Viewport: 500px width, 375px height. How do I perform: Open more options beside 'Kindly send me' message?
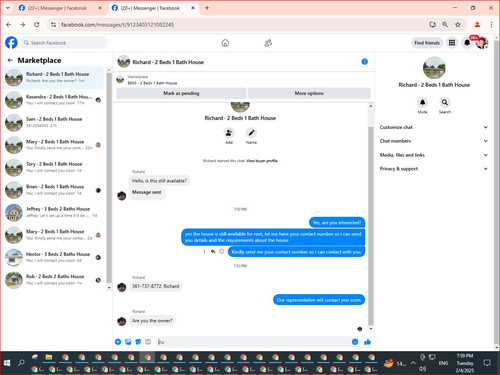point(204,251)
